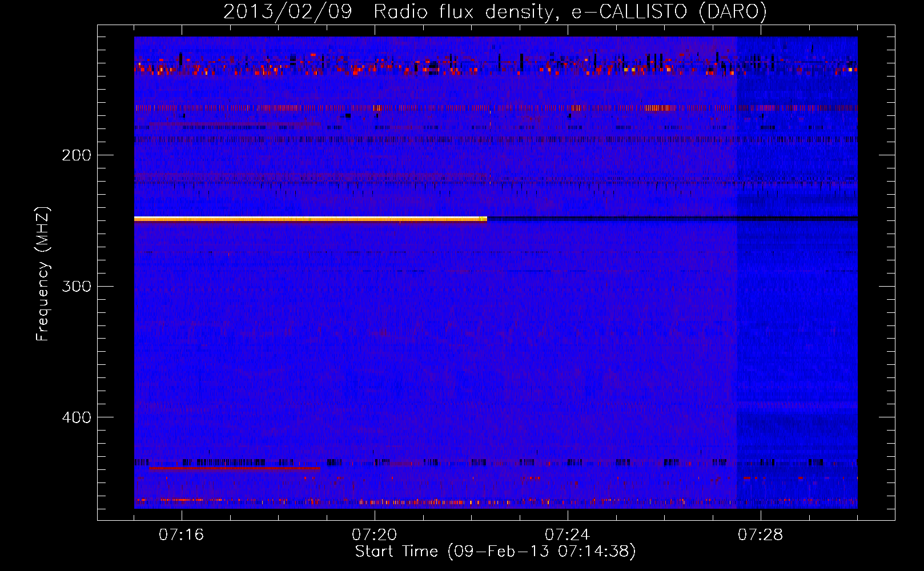Click the 200 MHz frequency tick label
This screenshot has width=924, height=571.
(x=77, y=155)
